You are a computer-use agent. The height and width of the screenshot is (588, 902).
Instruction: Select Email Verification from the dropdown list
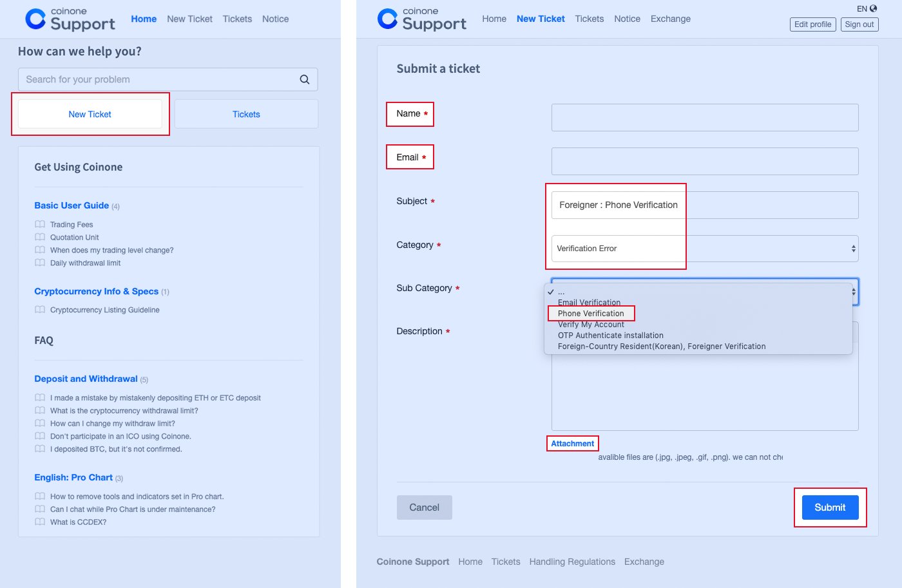tap(589, 302)
